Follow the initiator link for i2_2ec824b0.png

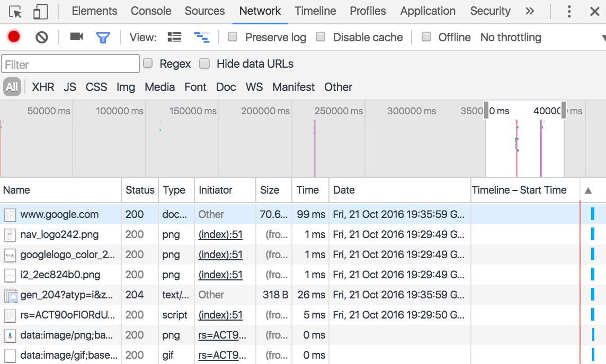click(x=220, y=275)
